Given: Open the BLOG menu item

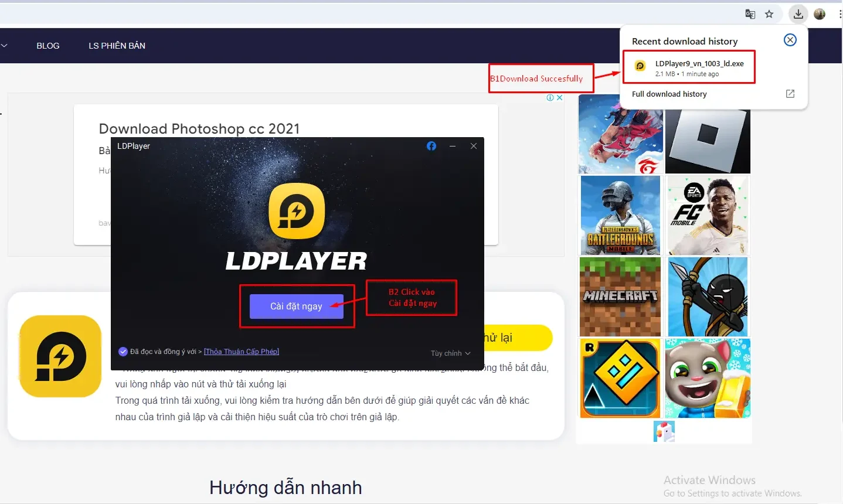Looking at the screenshot, I should coord(48,46).
